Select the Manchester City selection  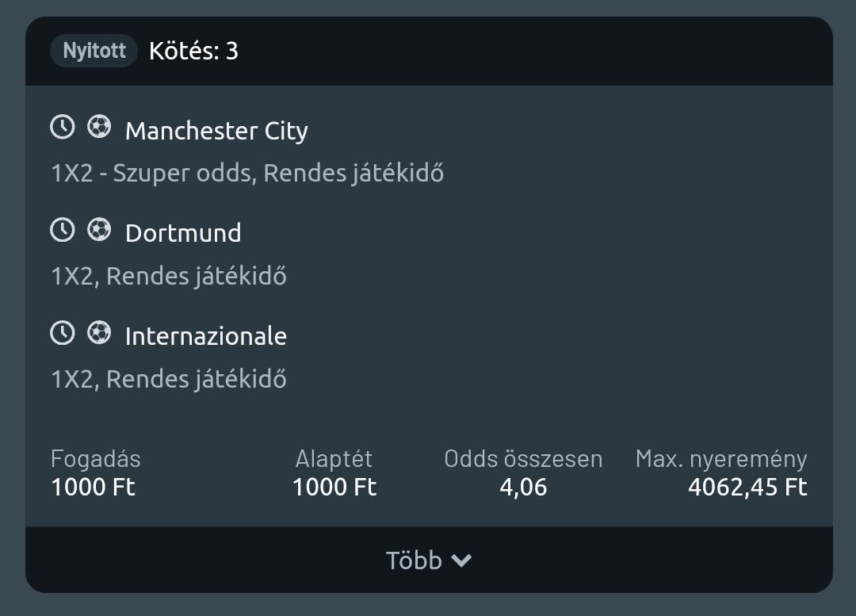[216, 131]
